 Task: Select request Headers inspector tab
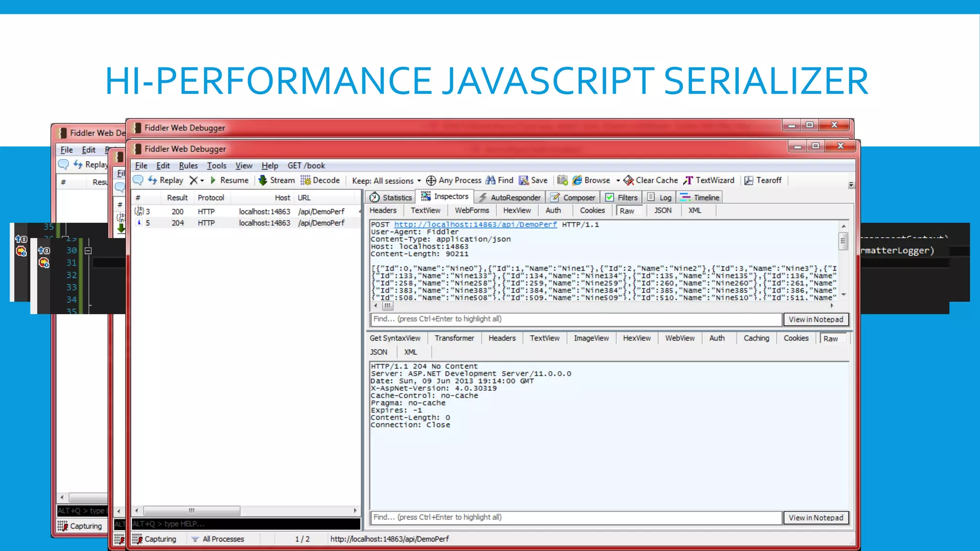coord(383,210)
